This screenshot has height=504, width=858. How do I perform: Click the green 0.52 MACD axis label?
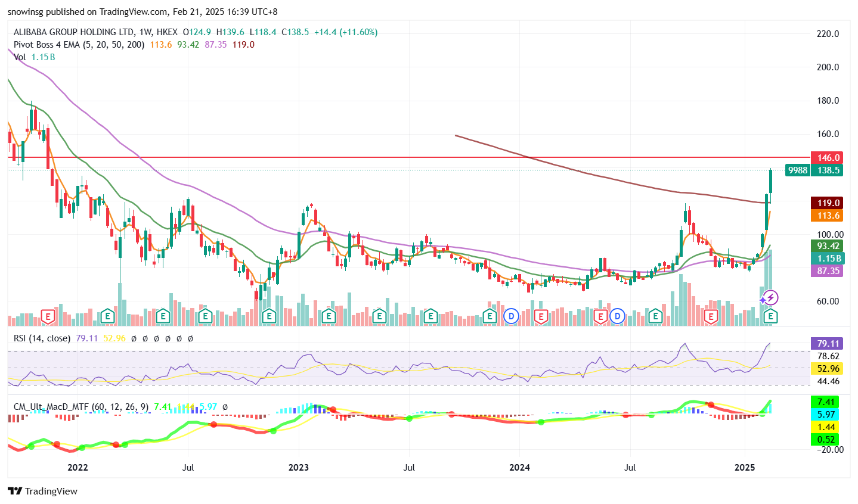click(825, 440)
